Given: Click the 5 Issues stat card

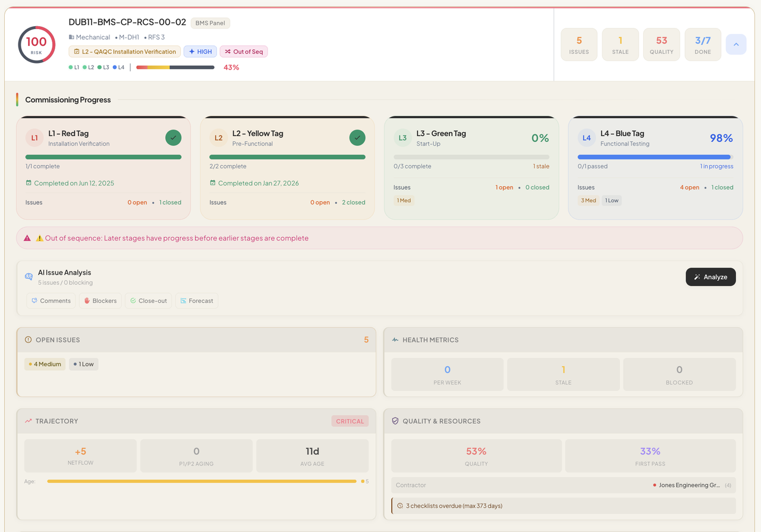Looking at the screenshot, I should click(579, 45).
